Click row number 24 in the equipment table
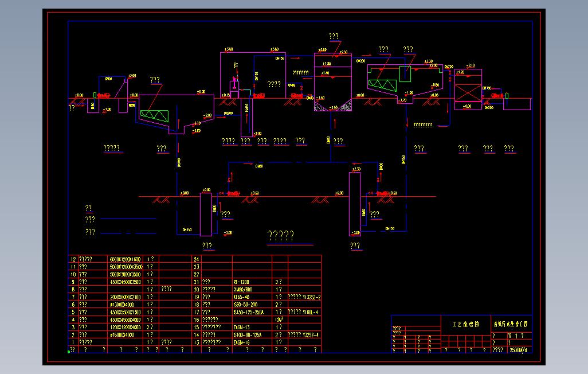Image resolution: width=588 pixels, height=374 pixels. [x=197, y=259]
